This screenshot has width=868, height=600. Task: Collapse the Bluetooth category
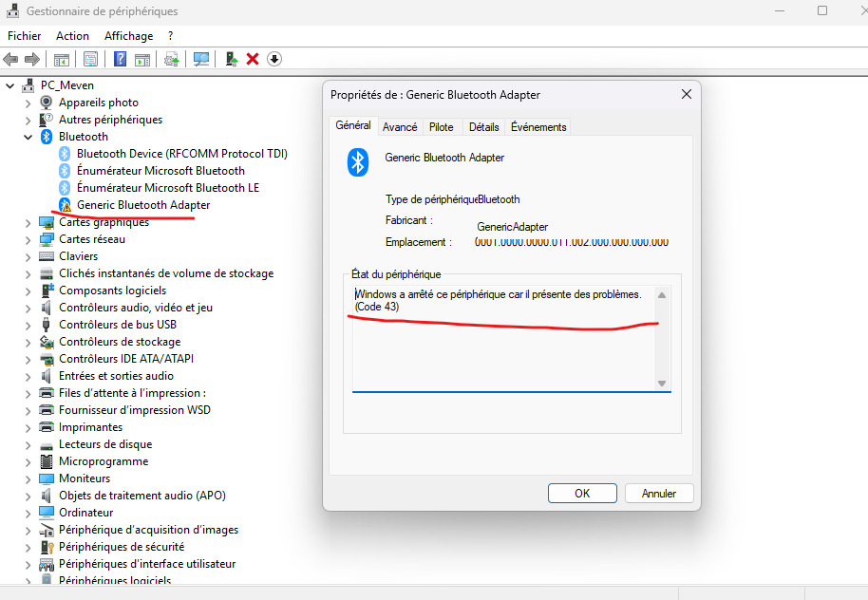pos(28,138)
